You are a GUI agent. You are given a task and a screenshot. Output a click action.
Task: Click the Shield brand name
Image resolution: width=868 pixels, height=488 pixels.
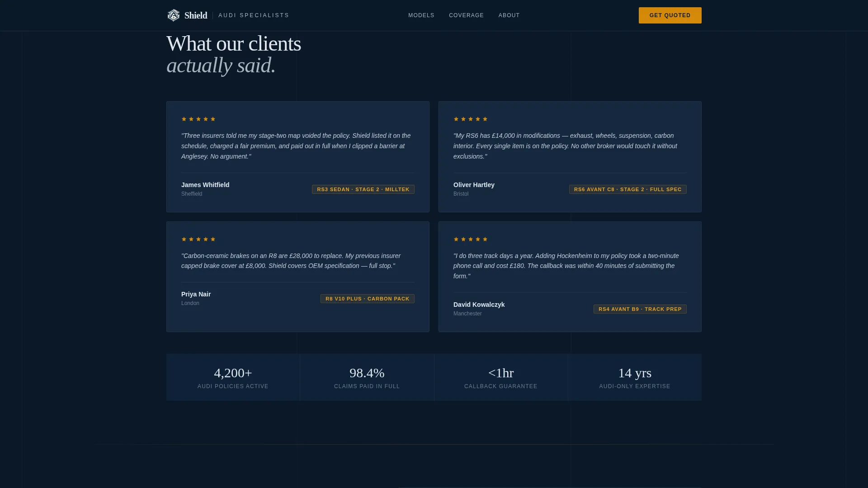pyautogui.click(x=196, y=15)
